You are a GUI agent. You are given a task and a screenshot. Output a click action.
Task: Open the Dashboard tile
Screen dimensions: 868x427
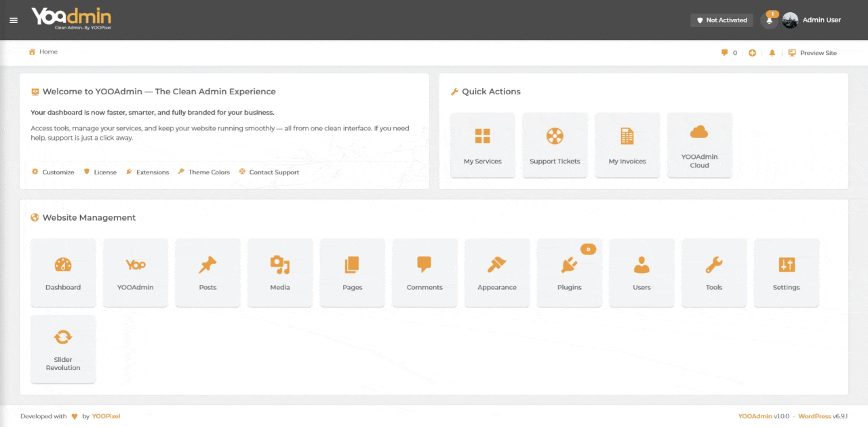(63, 272)
